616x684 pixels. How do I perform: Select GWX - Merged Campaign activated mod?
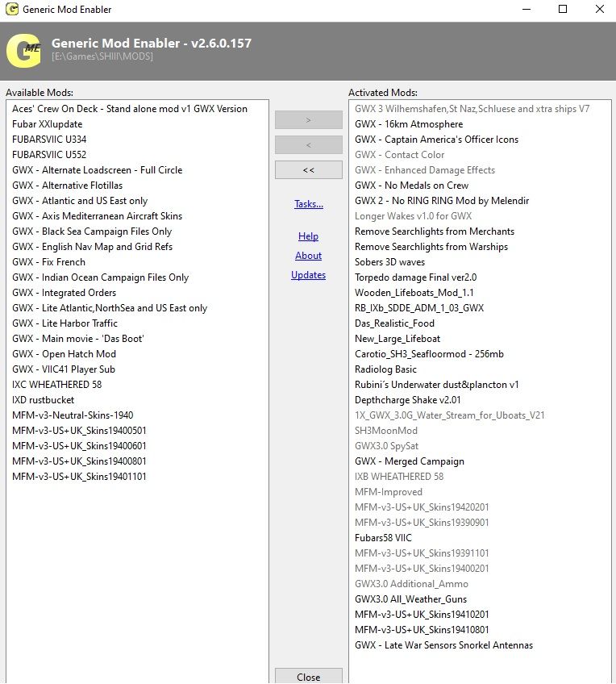click(x=410, y=461)
